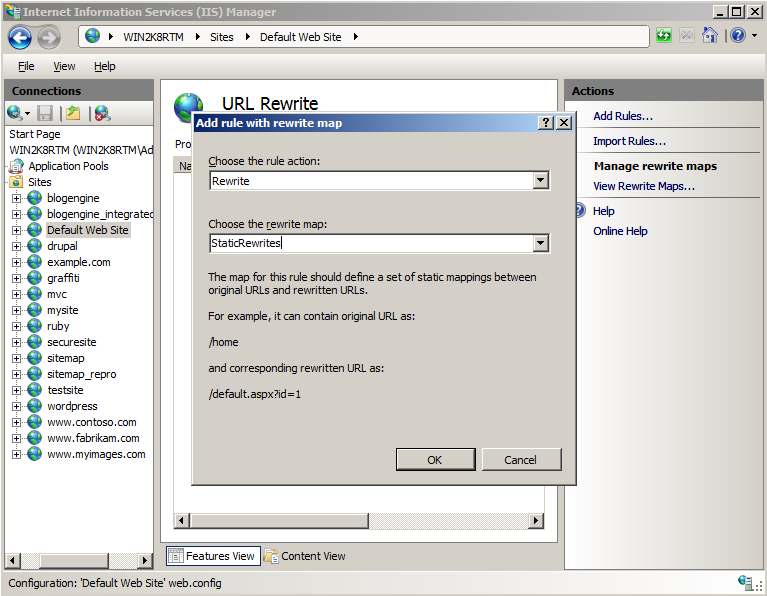Open the File menu
The width and height of the screenshot is (767, 596).
click(26, 66)
